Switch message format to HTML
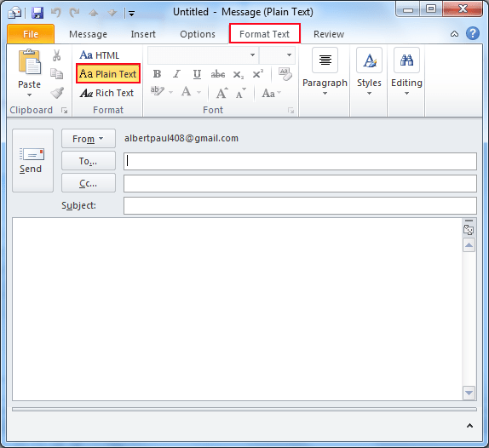 (x=100, y=55)
